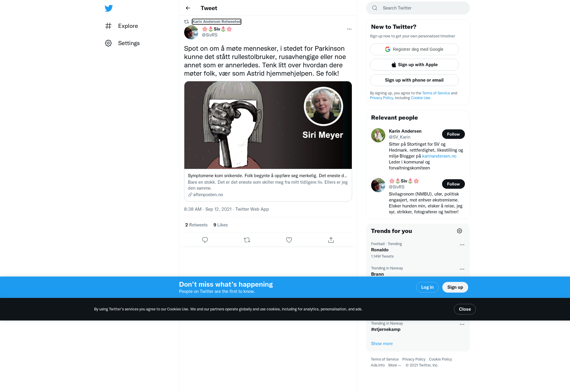Open the tweet's three-dot more menu
The image size is (570, 392).
(x=349, y=29)
